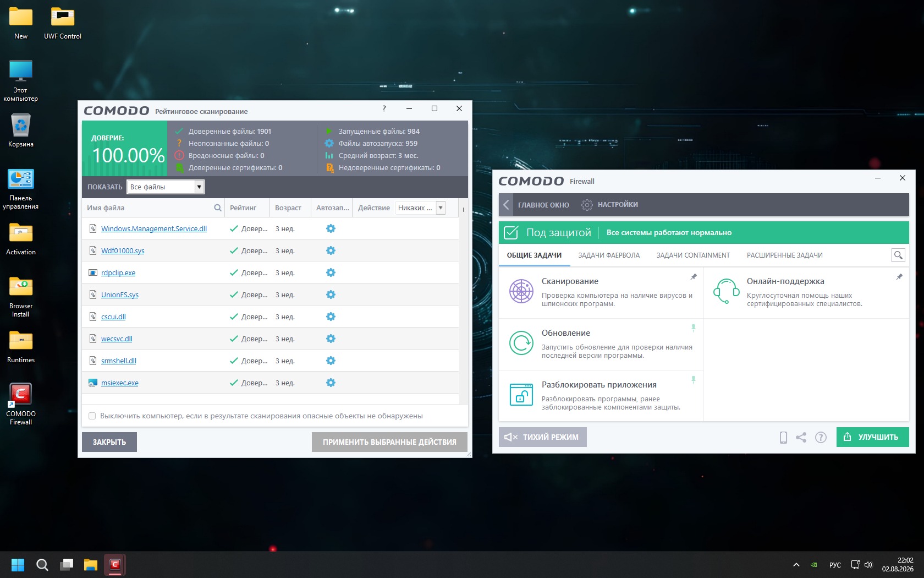Click the search magnifier in Firewall tasks

[898, 255]
